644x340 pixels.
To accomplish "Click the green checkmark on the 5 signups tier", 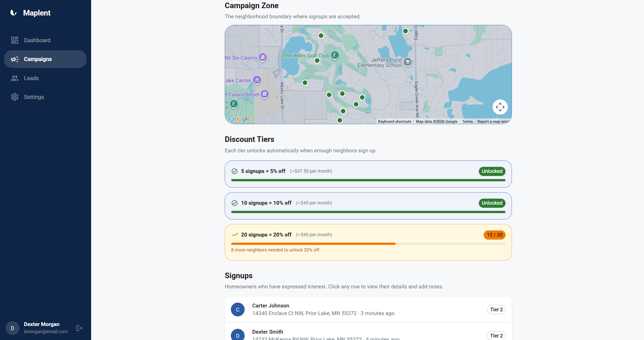I will [234, 171].
